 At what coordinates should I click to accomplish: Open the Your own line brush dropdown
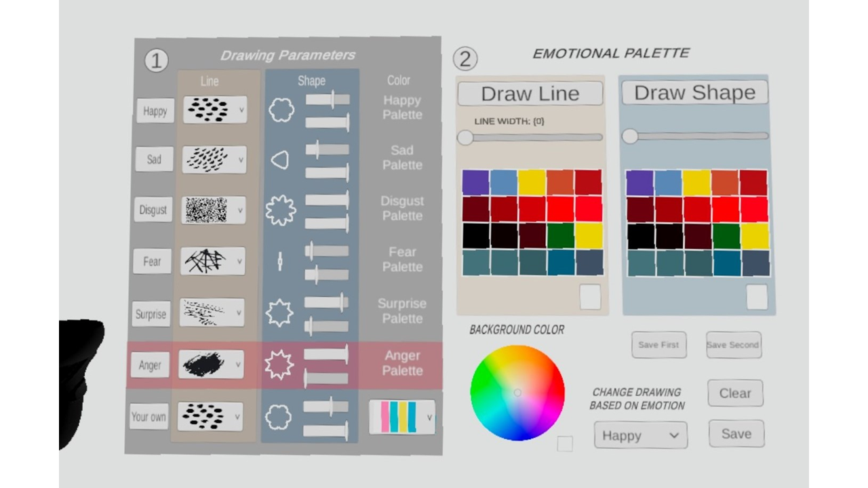tap(210, 416)
